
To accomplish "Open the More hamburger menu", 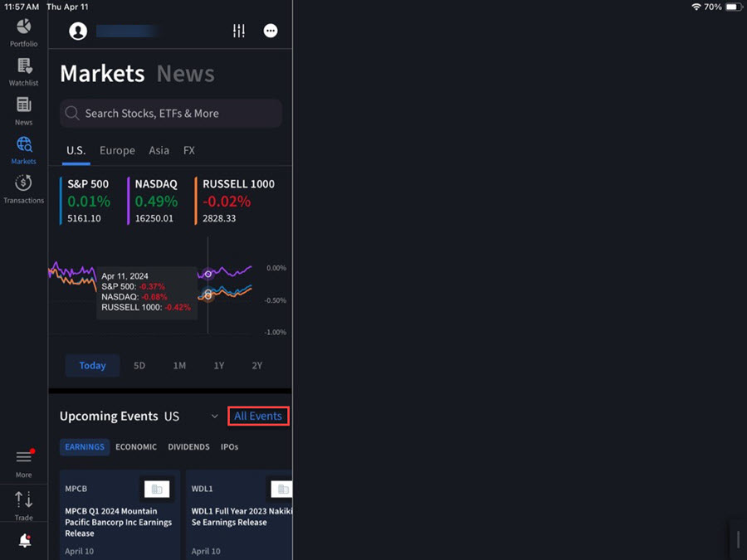I will tap(23, 458).
